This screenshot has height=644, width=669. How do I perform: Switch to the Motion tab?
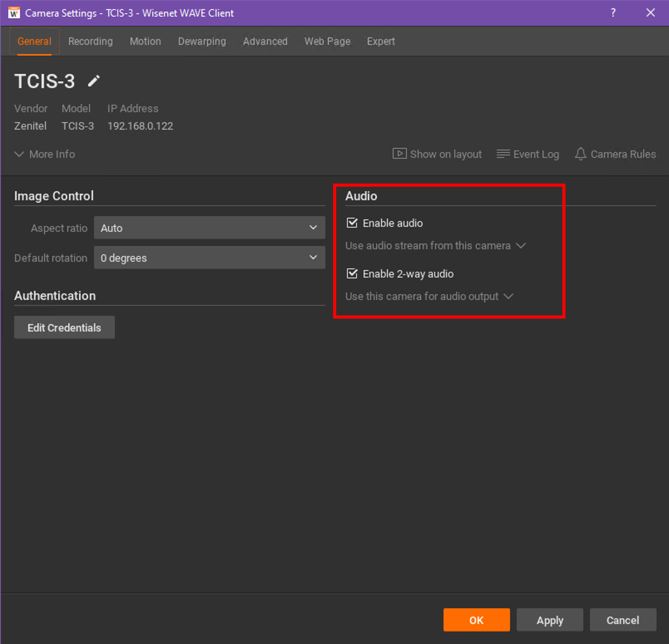click(145, 41)
